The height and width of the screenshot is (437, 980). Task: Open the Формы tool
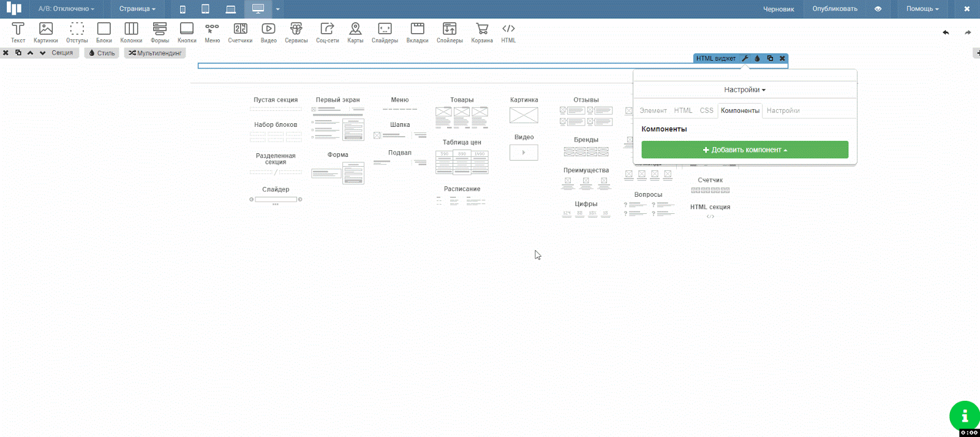(x=160, y=32)
